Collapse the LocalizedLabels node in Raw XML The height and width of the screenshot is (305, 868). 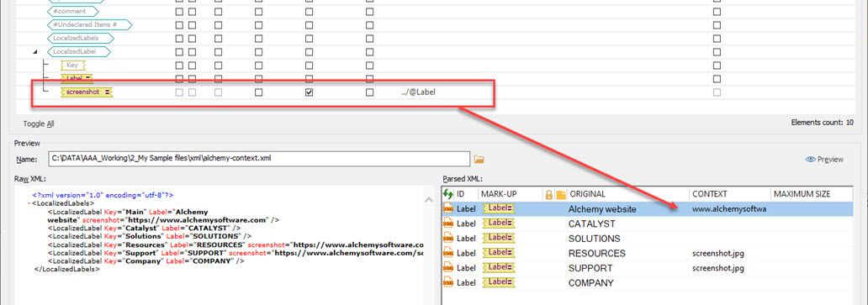[x=29, y=203]
